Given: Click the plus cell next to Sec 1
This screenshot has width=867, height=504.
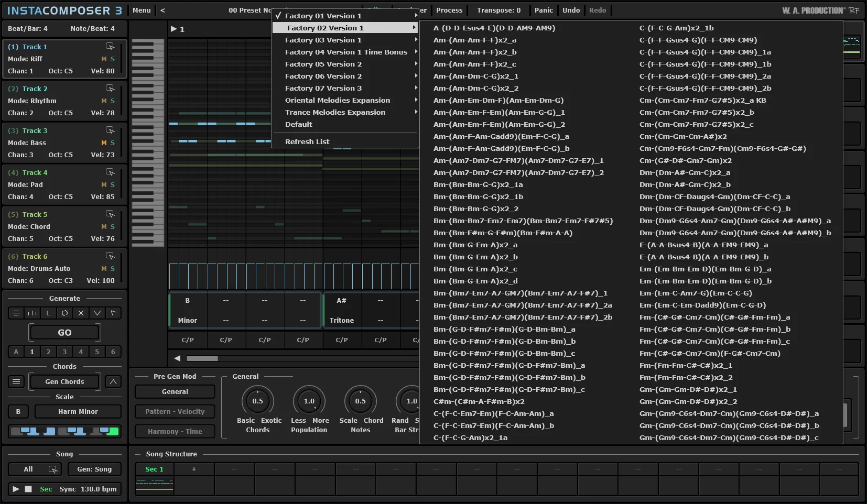Looking at the screenshot, I should click(x=194, y=469).
